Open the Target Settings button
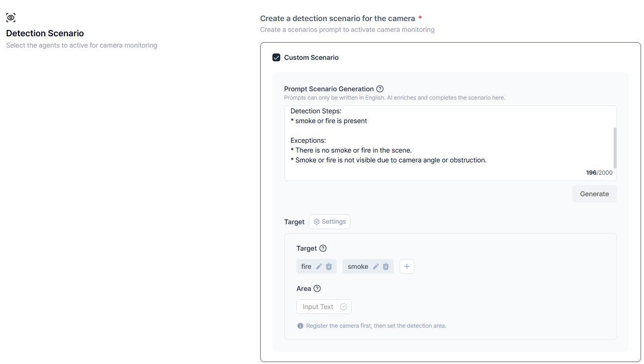The width and height of the screenshot is (644, 364). [x=329, y=222]
